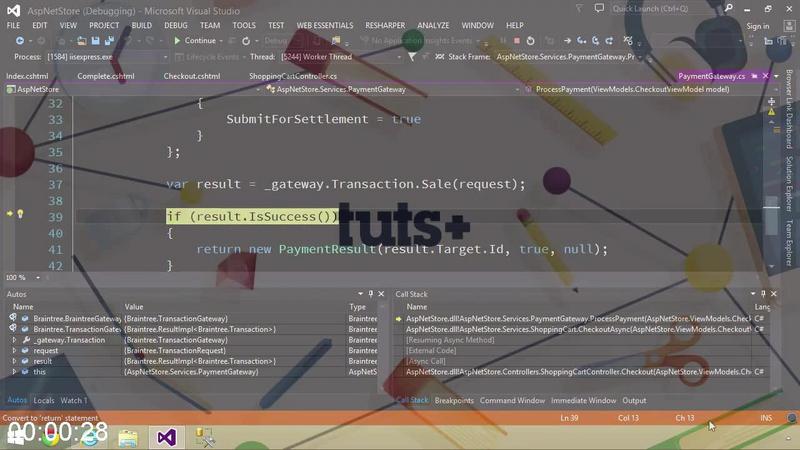Switch to the Index.cshtml tab
Screen dimensions: 800x450
pyautogui.click(x=27, y=76)
